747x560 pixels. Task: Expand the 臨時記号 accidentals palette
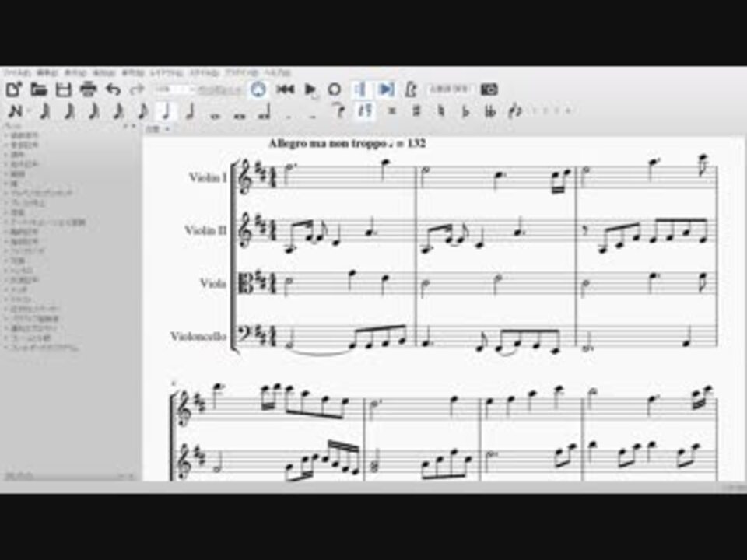[x=25, y=232]
